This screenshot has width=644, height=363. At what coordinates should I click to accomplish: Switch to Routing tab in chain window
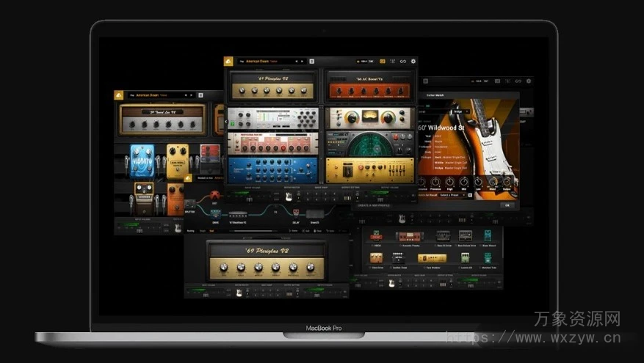(x=191, y=231)
